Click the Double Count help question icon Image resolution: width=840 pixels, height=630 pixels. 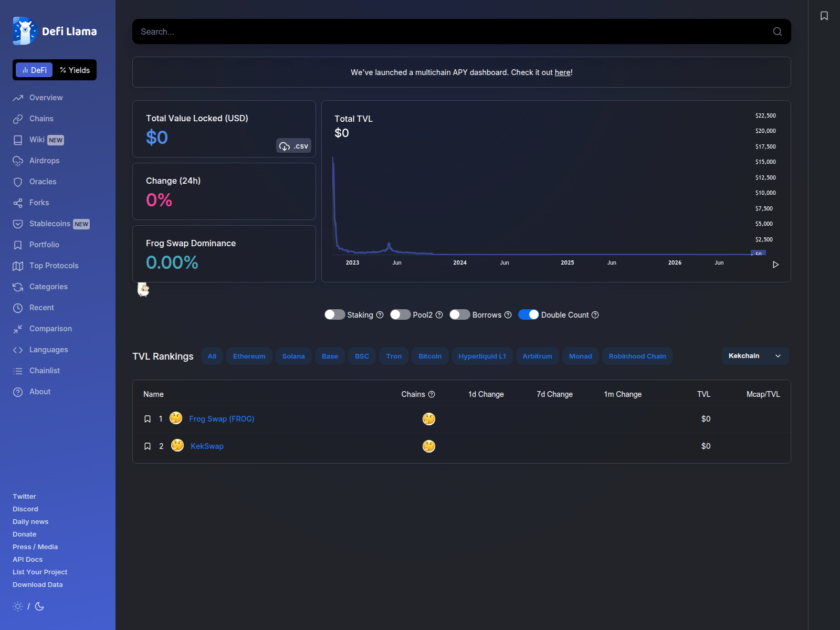(595, 315)
